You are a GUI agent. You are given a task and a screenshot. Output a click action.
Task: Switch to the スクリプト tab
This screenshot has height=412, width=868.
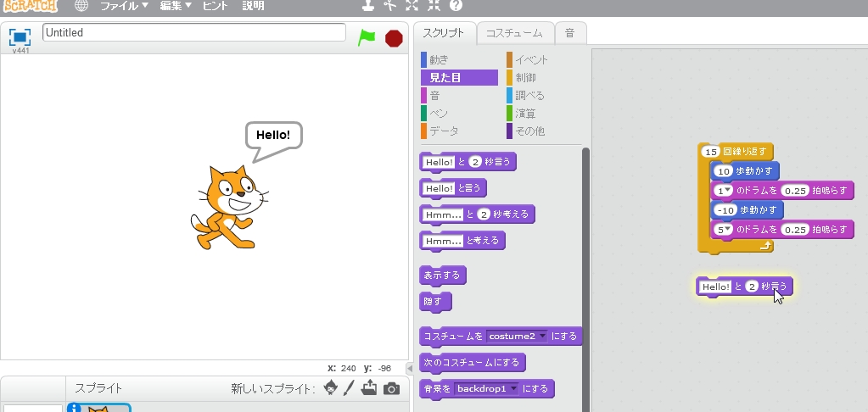[444, 32]
